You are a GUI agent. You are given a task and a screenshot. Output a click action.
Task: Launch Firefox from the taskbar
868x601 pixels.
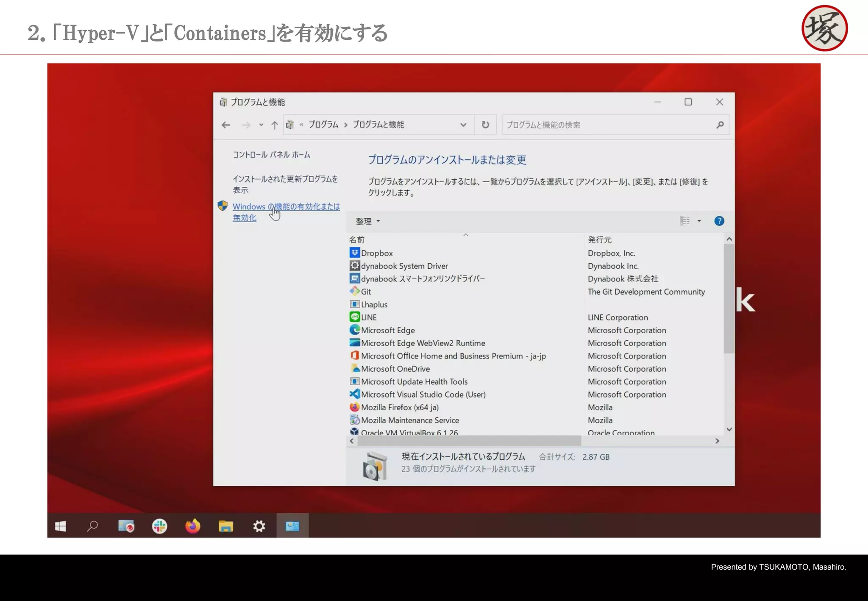click(x=192, y=526)
